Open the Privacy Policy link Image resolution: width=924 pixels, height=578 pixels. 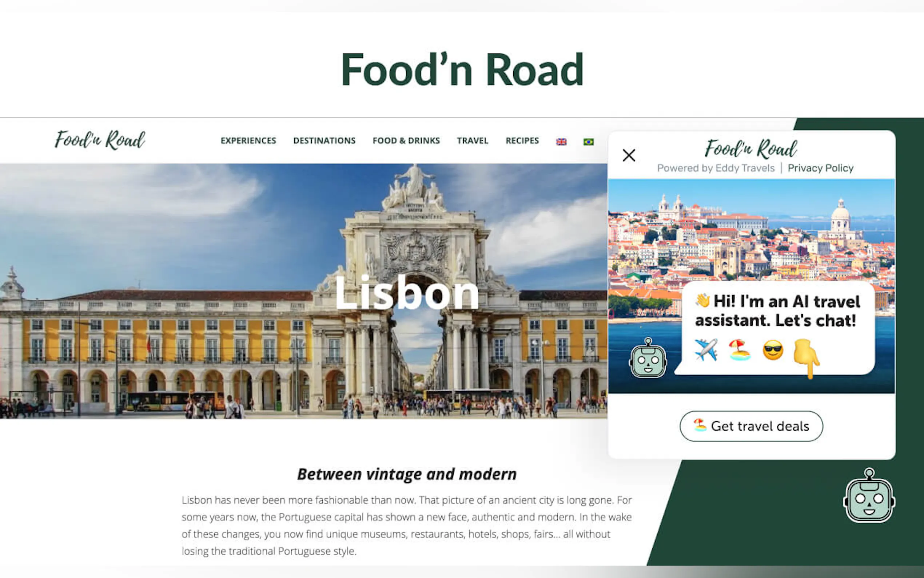tap(820, 168)
